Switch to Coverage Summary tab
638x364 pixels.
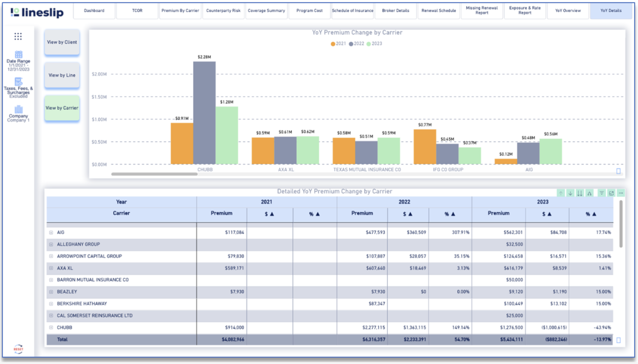[x=266, y=10]
